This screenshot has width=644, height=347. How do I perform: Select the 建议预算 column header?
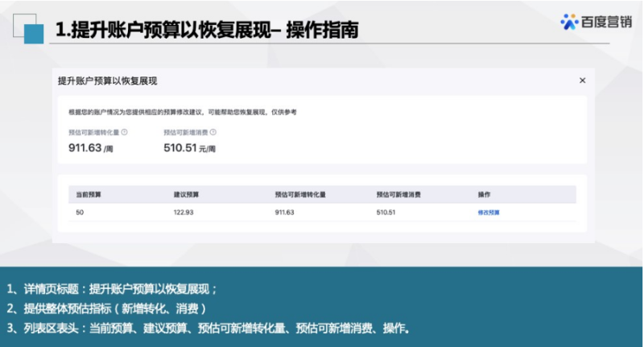[186, 195]
